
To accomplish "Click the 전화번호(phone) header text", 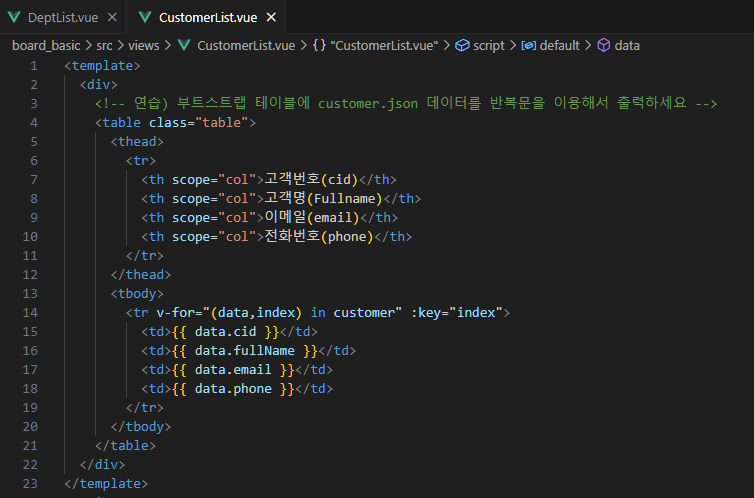I will pos(319,237).
